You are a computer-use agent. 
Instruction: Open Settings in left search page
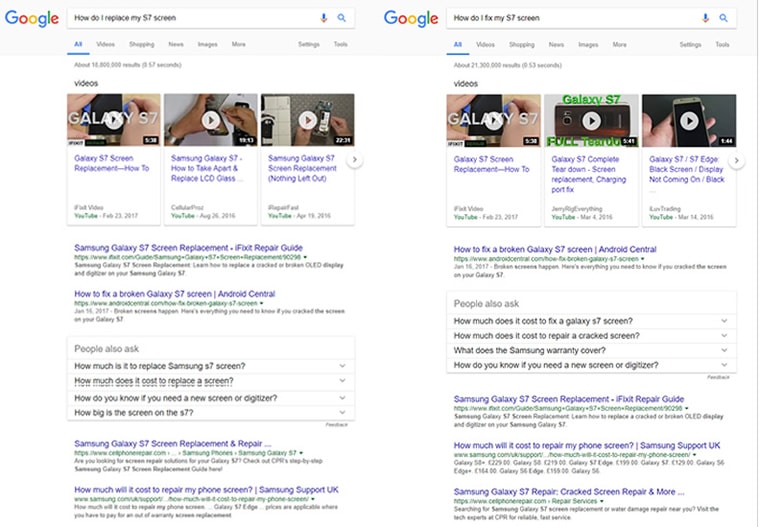309,44
